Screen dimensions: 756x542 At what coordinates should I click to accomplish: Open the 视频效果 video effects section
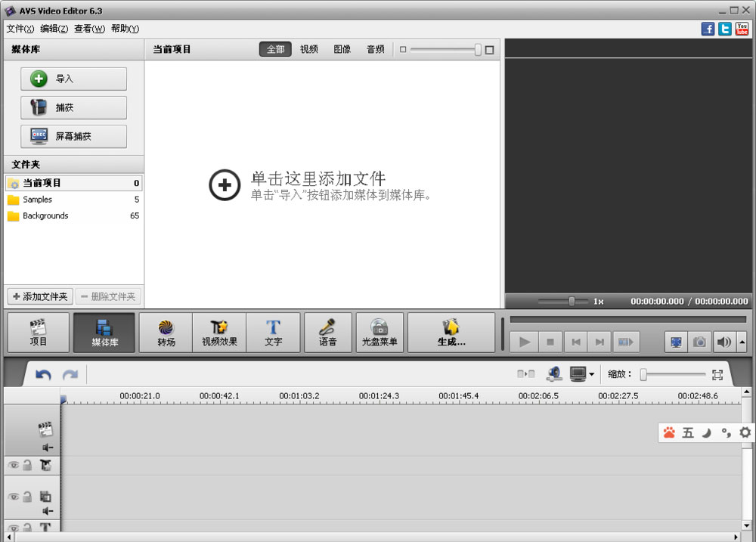click(219, 333)
